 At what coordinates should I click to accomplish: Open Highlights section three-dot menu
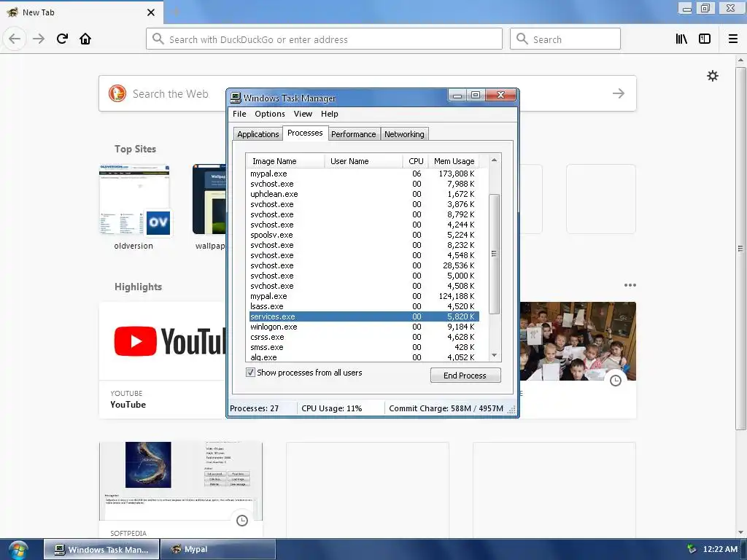click(x=630, y=285)
